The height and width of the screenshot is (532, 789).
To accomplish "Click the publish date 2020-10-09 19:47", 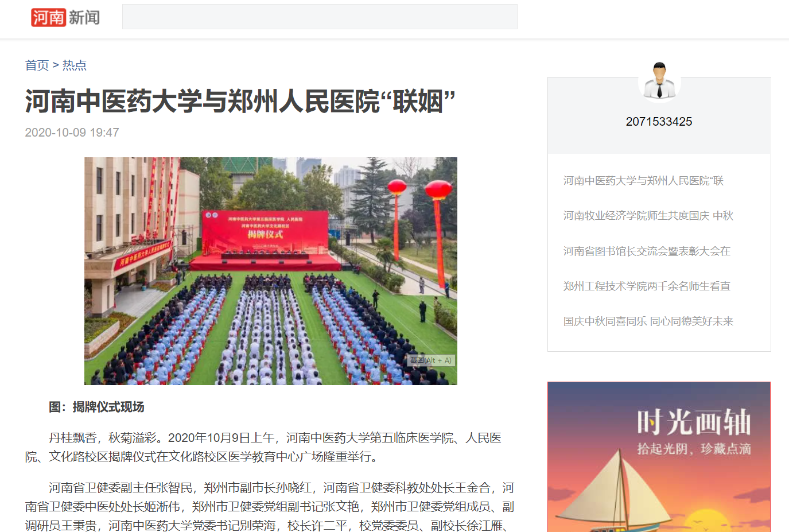I will [x=72, y=133].
